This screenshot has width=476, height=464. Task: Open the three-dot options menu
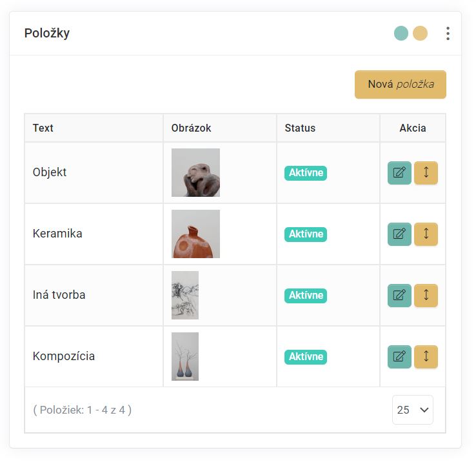(448, 34)
